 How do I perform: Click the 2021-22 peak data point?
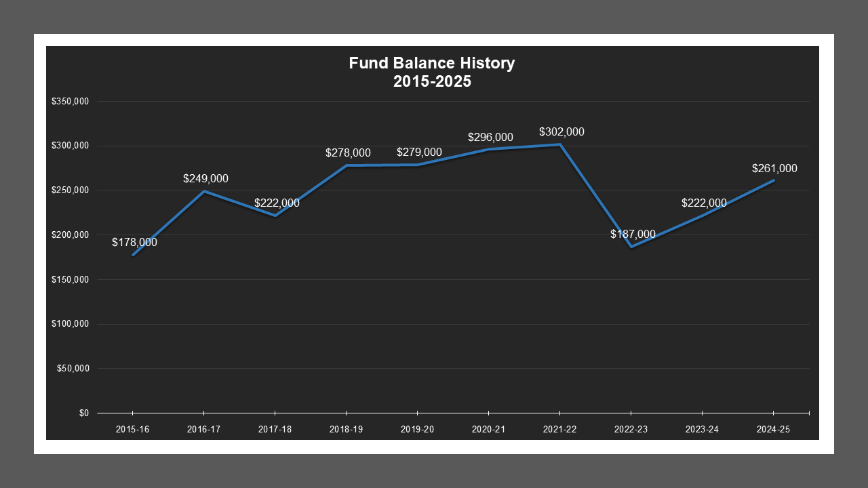[559, 144]
